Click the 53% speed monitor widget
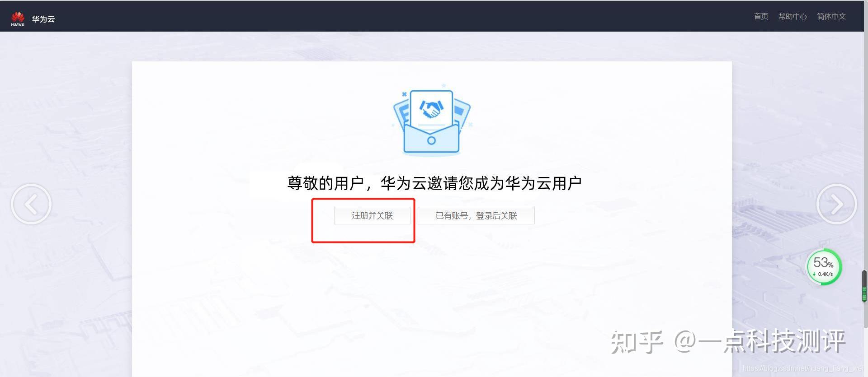The width and height of the screenshot is (868, 377). click(824, 267)
